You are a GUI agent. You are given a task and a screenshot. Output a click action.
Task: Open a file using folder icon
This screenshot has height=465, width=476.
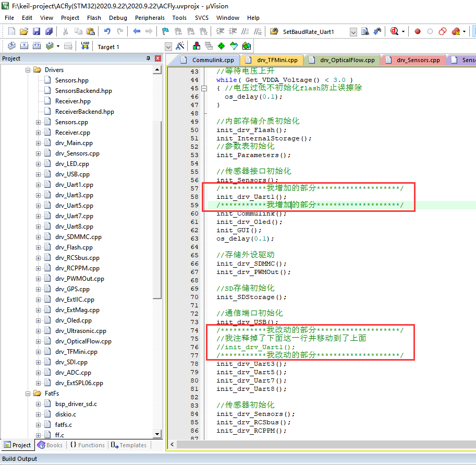pyautogui.click(x=24, y=31)
